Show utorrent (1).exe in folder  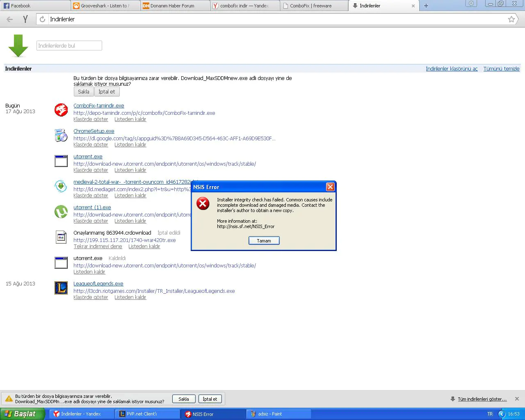[x=91, y=221]
